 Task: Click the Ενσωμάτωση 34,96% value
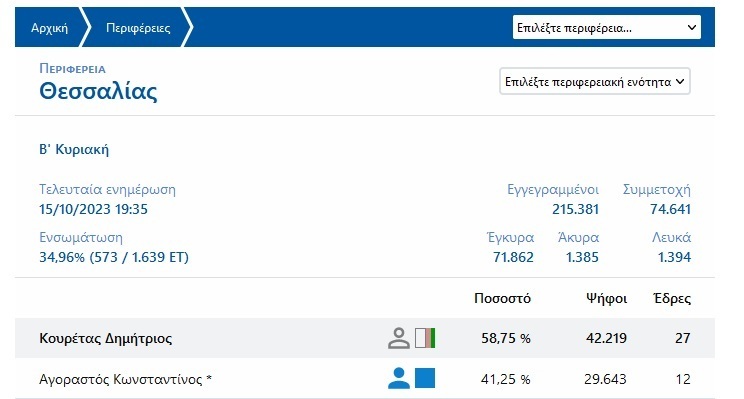coord(114,257)
